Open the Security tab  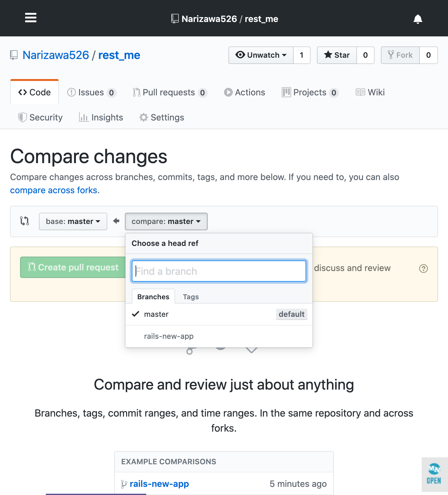click(40, 117)
